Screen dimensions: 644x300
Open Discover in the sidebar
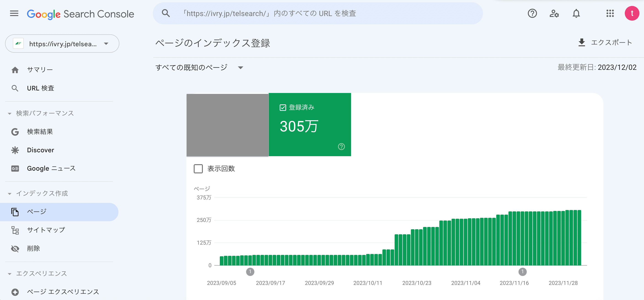pyautogui.click(x=40, y=150)
